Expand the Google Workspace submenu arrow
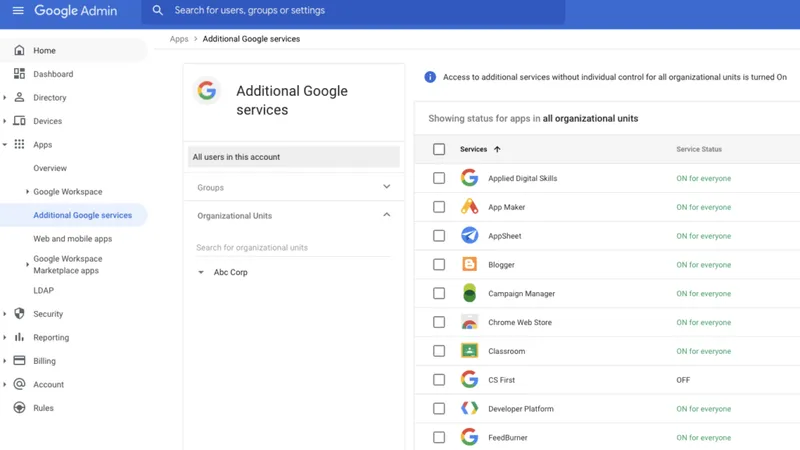Image resolution: width=800 pixels, height=450 pixels. [x=27, y=191]
